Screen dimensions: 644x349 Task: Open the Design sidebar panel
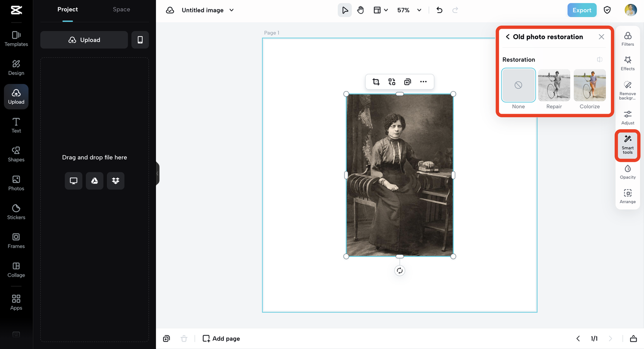16,68
